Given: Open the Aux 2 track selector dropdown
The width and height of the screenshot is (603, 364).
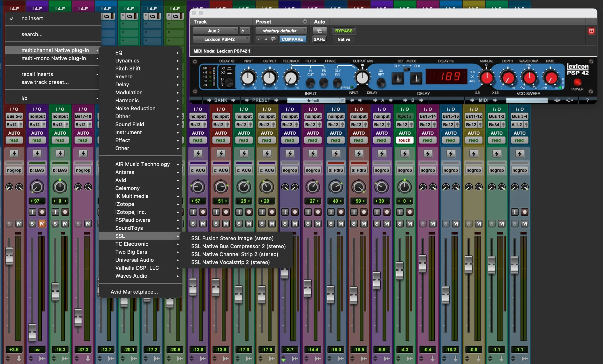Looking at the screenshot, I should pyautogui.click(x=215, y=31).
